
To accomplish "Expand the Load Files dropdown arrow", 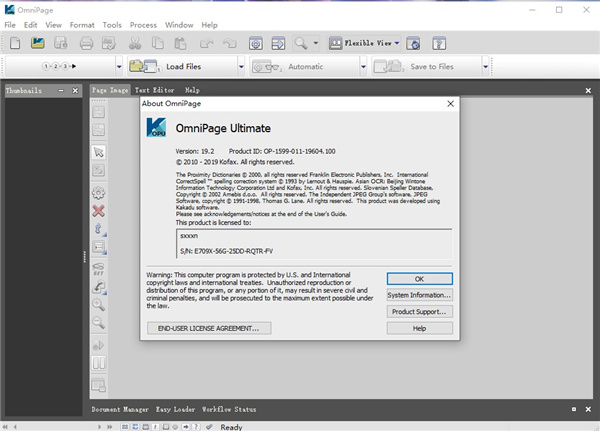I will 241,67.
